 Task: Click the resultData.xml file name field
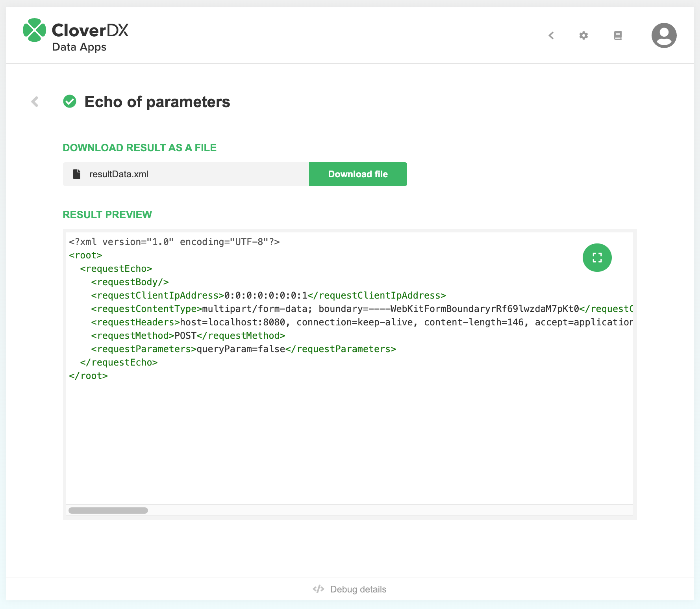185,174
